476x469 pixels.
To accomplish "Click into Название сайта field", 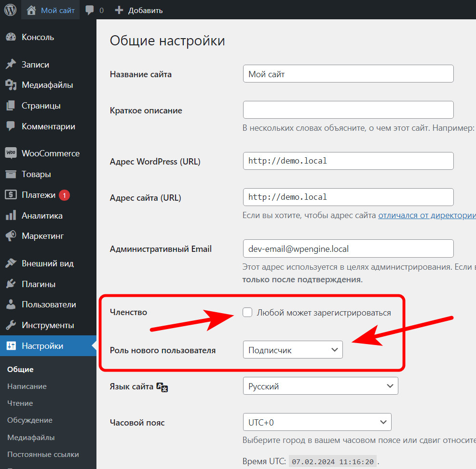I will 348,73.
